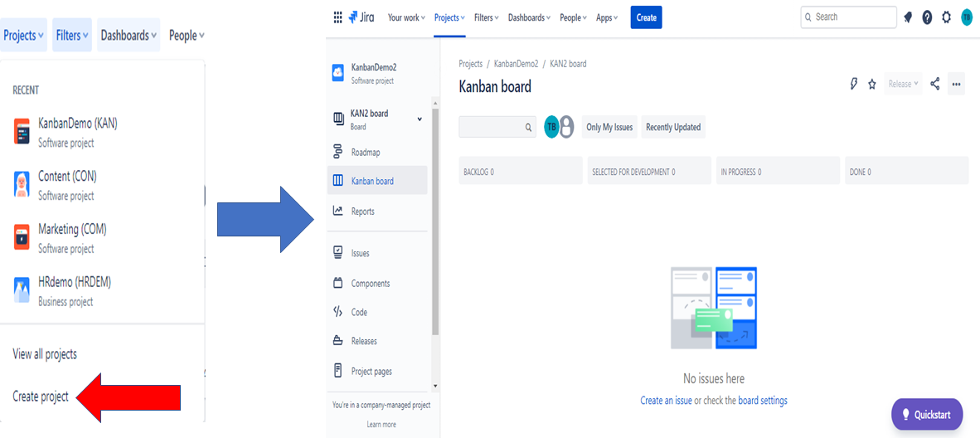The width and height of the screenshot is (980, 438).
Task: Open the TB profile avatar in top bar
Action: click(x=966, y=17)
